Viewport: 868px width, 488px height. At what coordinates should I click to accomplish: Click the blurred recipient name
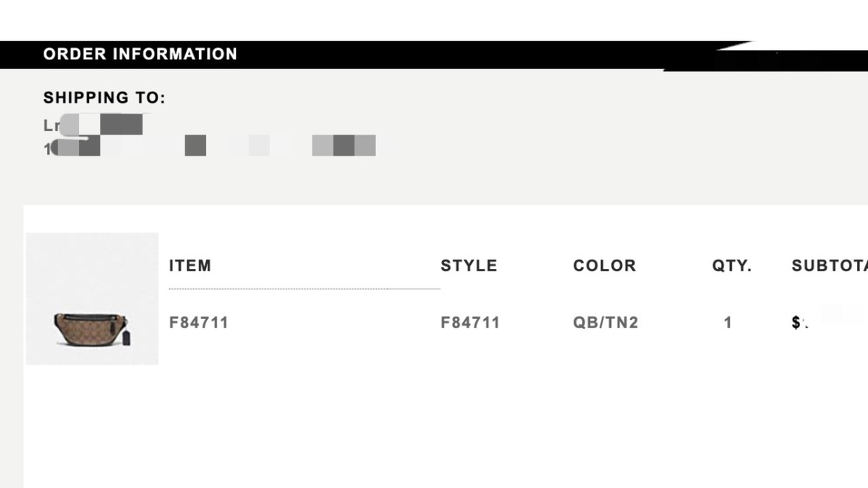(94, 125)
